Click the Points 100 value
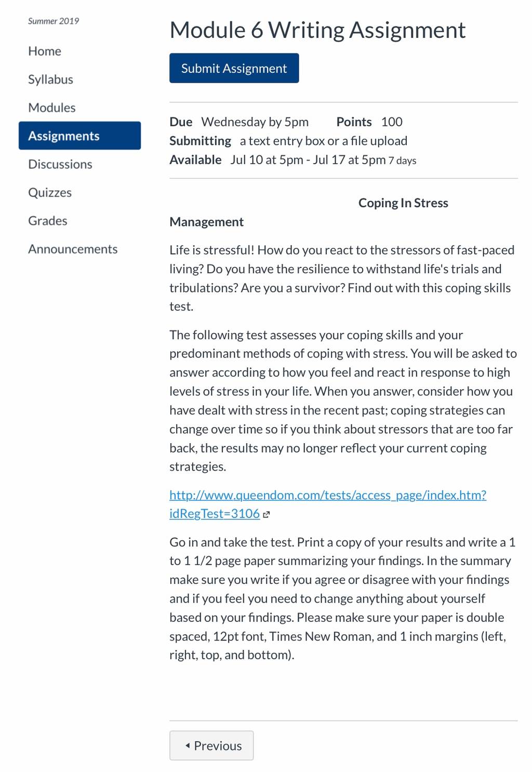The height and width of the screenshot is (772, 532). point(392,122)
